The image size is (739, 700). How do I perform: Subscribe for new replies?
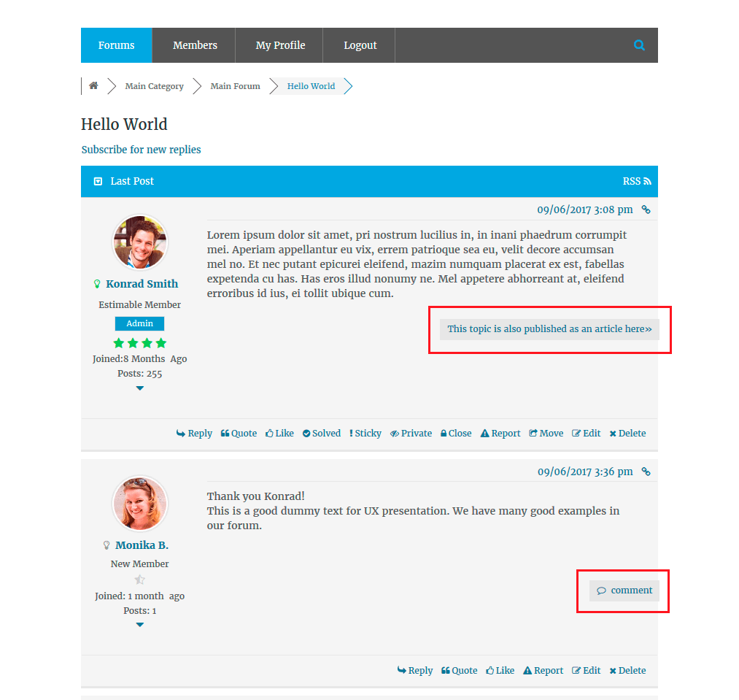tap(141, 149)
